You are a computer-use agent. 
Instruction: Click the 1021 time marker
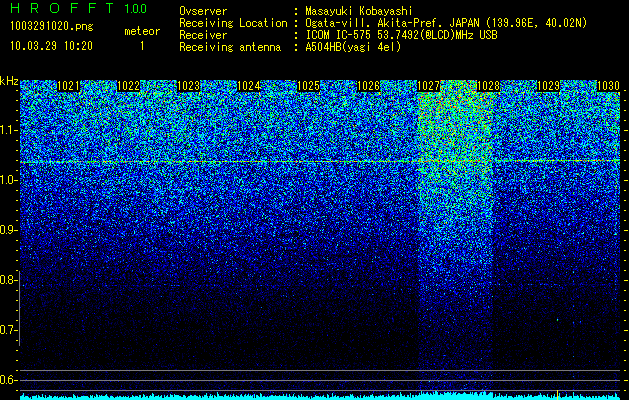69,86
